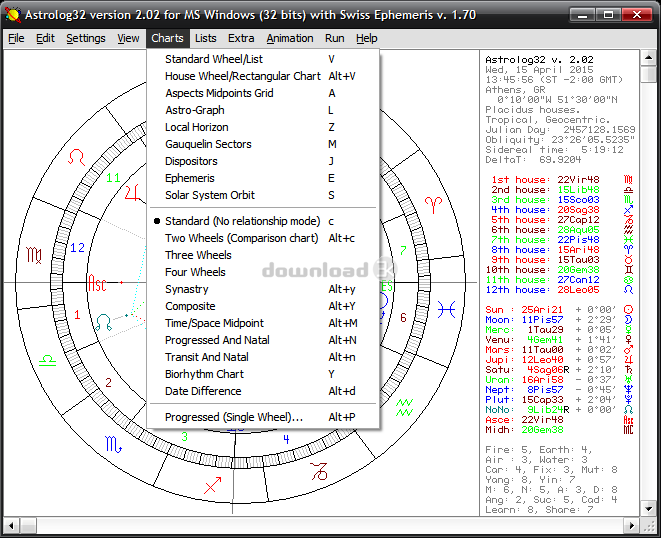Image resolution: width=661 pixels, height=538 pixels.
Task: Click horizontal scrollbar right arrow
Action: [631, 525]
